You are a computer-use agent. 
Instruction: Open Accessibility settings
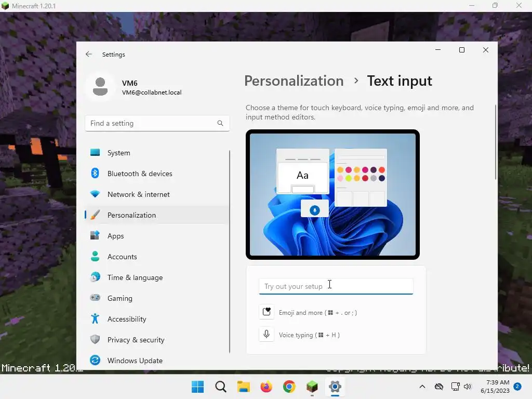pyautogui.click(x=157, y=319)
